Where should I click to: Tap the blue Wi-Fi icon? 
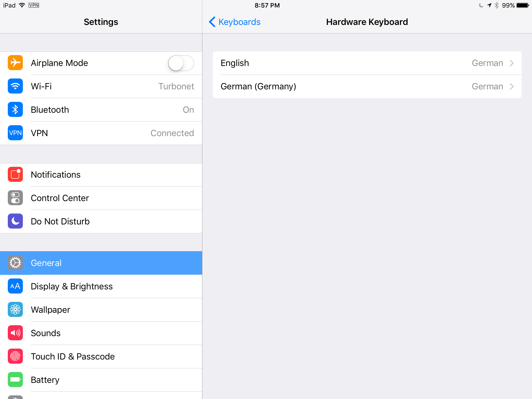[15, 86]
